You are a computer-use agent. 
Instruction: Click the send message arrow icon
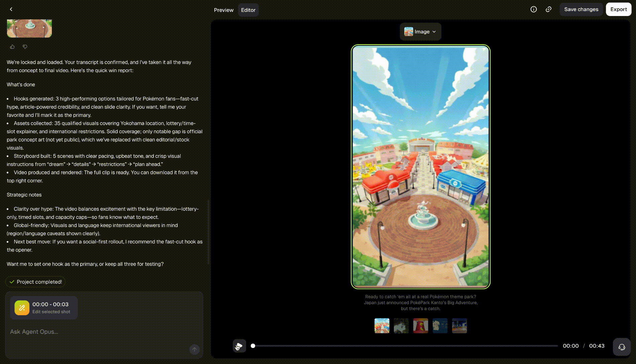[x=195, y=350]
